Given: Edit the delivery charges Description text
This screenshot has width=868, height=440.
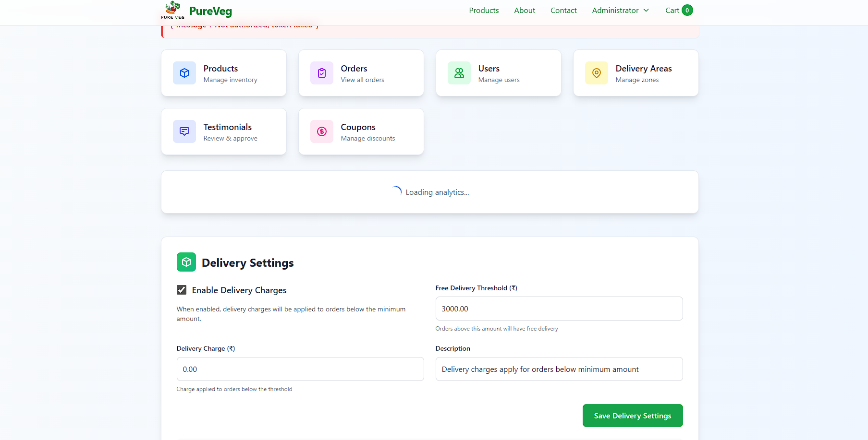Looking at the screenshot, I should (x=559, y=369).
